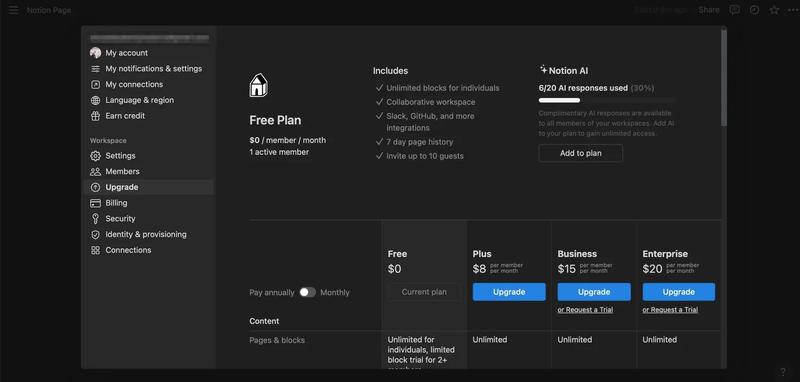Click the My connections arrow-box icon
The height and width of the screenshot is (382, 800).
95,85
